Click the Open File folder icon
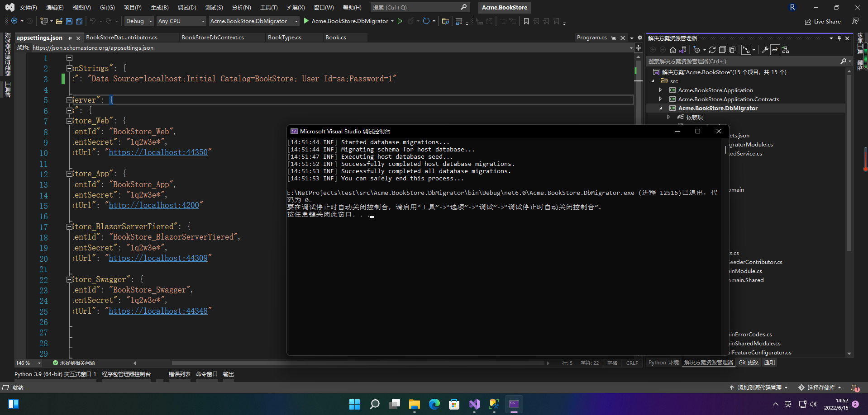Viewport: 868px width, 415px height. pyautogui.click(x=59, y=21)
